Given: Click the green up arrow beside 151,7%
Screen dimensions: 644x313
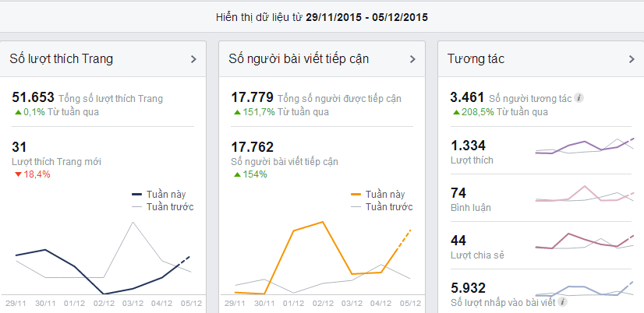Looking at the screenshot, I should 237,112.
